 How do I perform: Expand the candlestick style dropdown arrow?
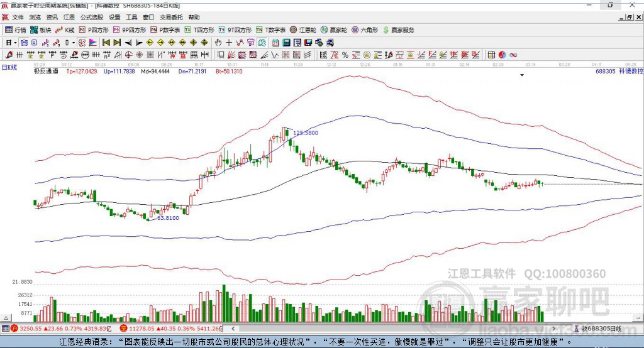[74, 43]
